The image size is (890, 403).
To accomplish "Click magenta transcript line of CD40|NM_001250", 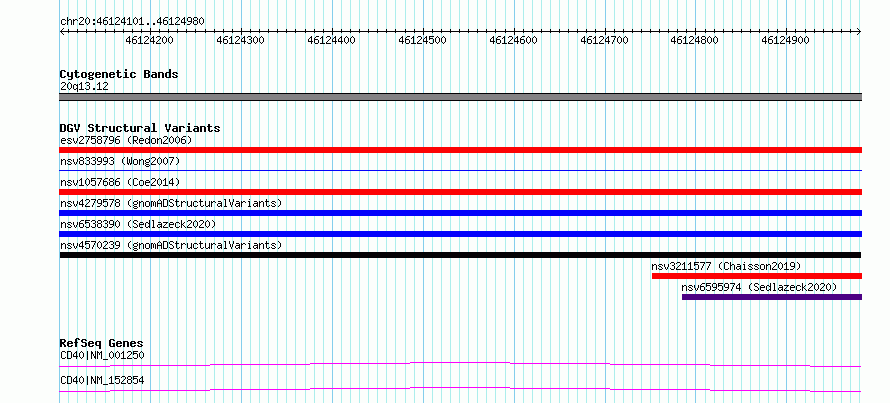I will pyautogui.click(x=461, y=364).
